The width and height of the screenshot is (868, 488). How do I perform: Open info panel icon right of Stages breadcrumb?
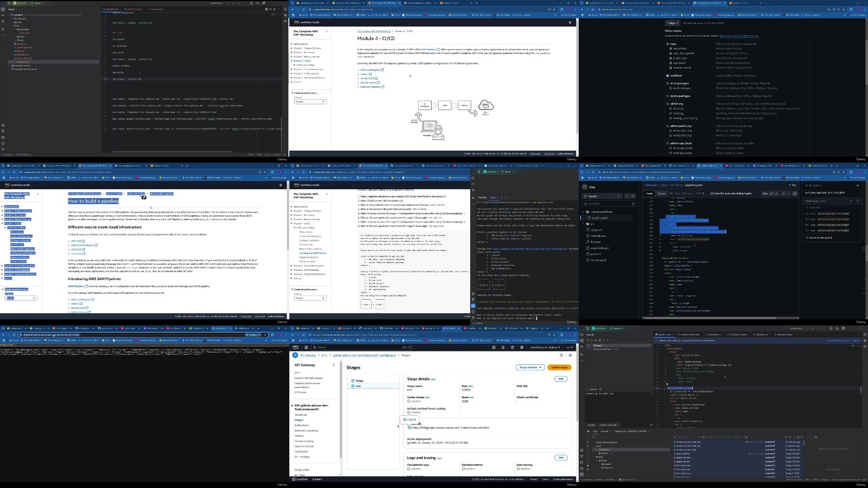tap(561, 355)
